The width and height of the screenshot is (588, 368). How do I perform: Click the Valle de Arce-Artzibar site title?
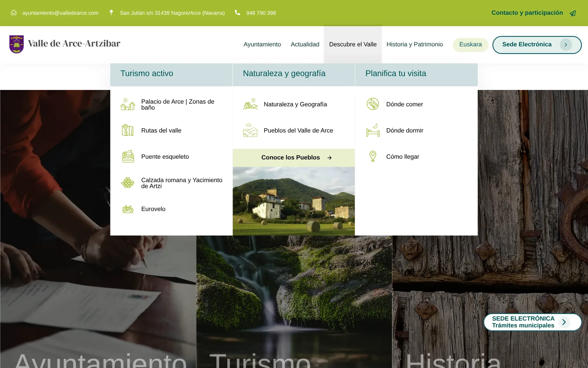(74, 44)
